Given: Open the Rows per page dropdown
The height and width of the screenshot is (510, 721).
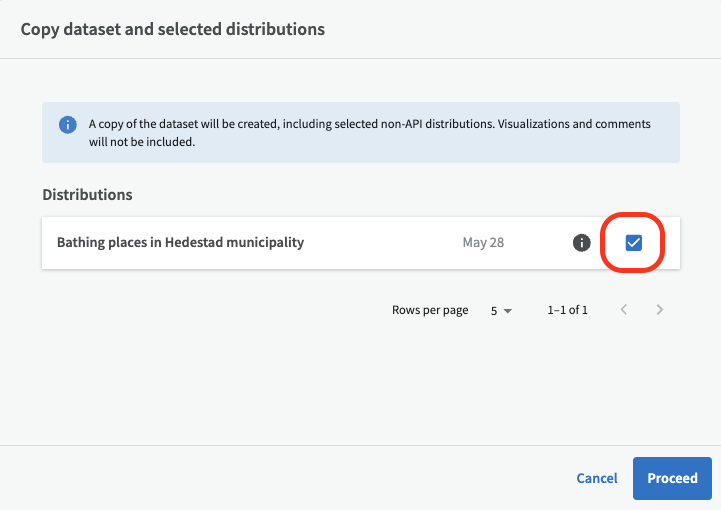Looking at the screenshot, I should [x=501, y=310].
